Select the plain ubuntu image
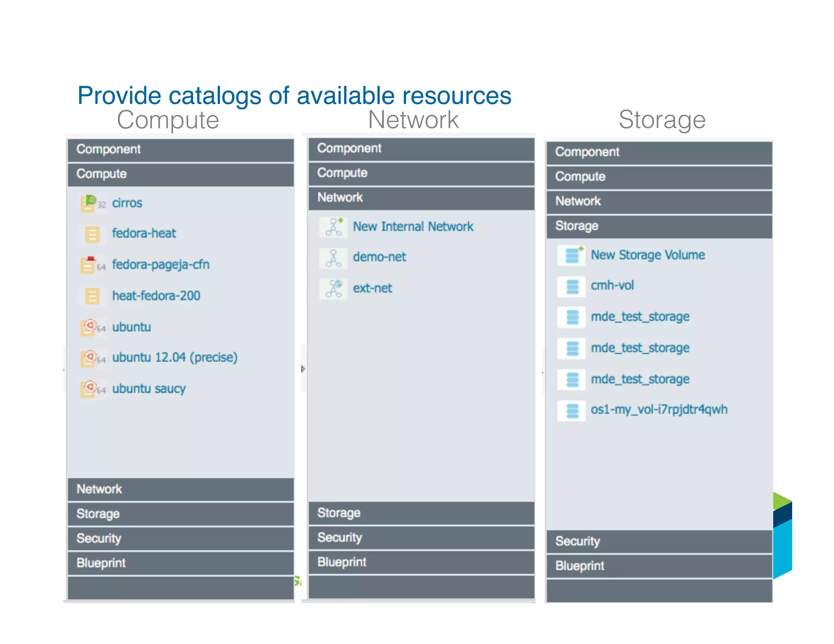Screen dimensions: 834x644 (x=132, y=327)
